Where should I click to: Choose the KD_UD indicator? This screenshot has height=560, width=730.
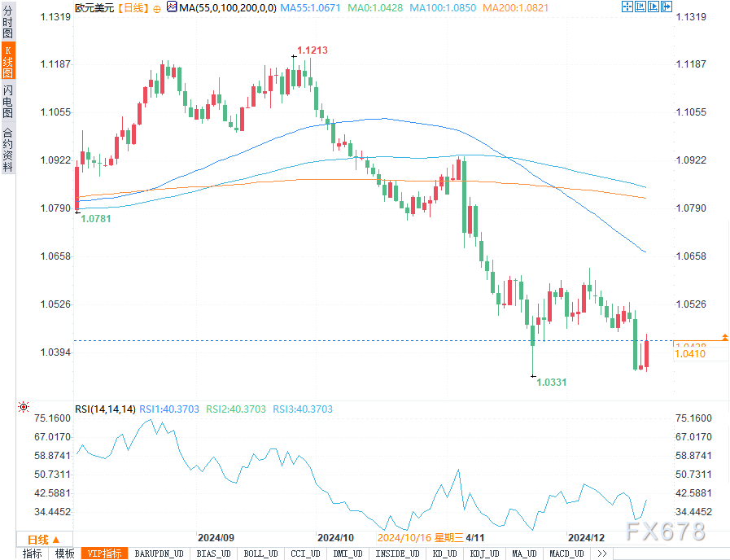[x=444, y=553]
